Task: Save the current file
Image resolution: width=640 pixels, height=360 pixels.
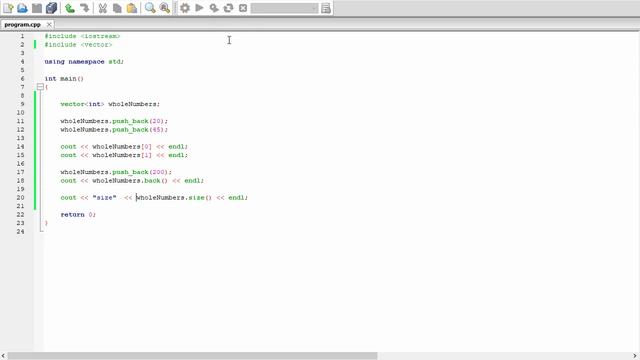Action: click(37, 8)
